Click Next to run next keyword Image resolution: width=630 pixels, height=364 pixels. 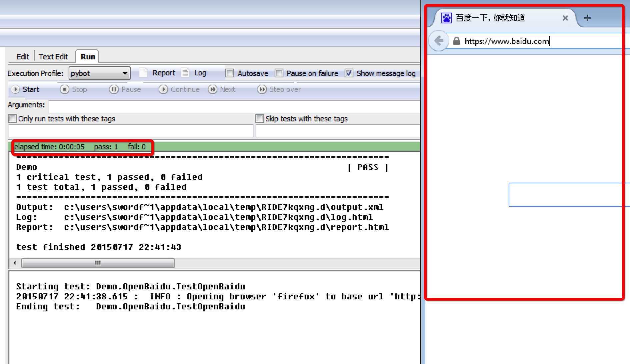[x=222, y=89]
